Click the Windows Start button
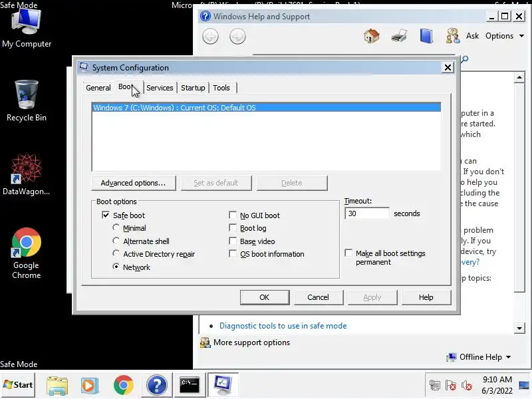The image size is (532, 399). 18,385
